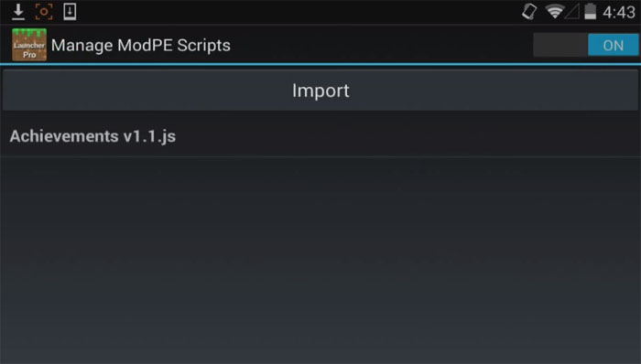Click empty action bar space beside title
Viewport: 641px width, 364px height.
click(380, 45)
